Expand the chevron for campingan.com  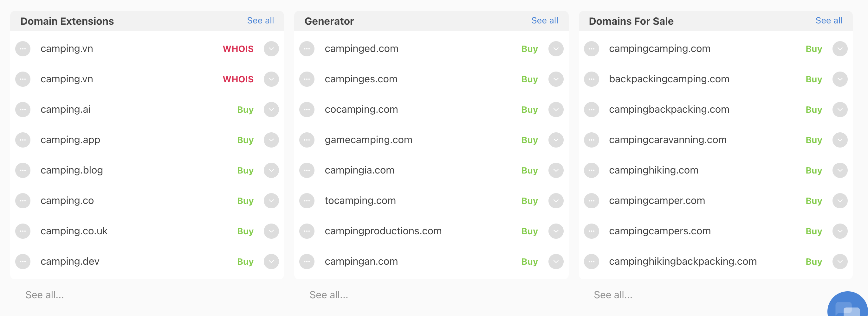pos(556,262)
